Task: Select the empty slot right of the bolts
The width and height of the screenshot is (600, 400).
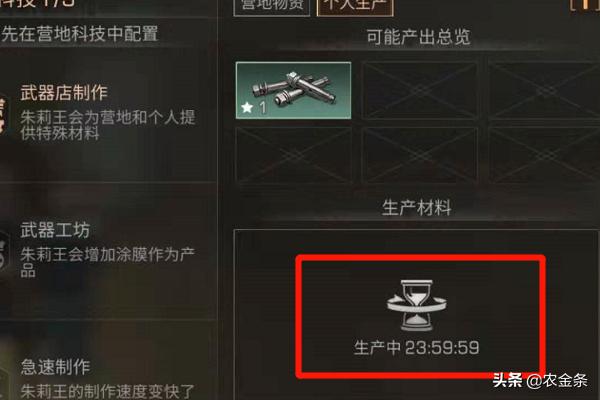Action: click(x=419, y=90)
